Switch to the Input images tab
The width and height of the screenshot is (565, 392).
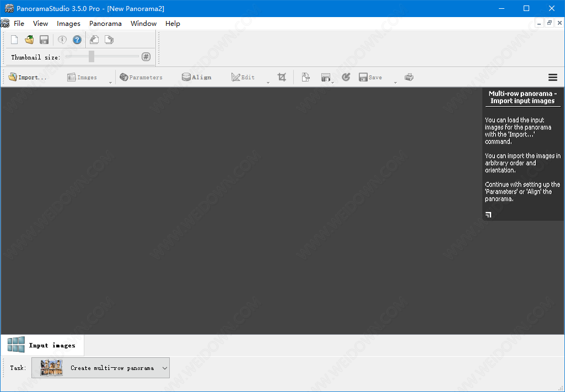(42, 345)
